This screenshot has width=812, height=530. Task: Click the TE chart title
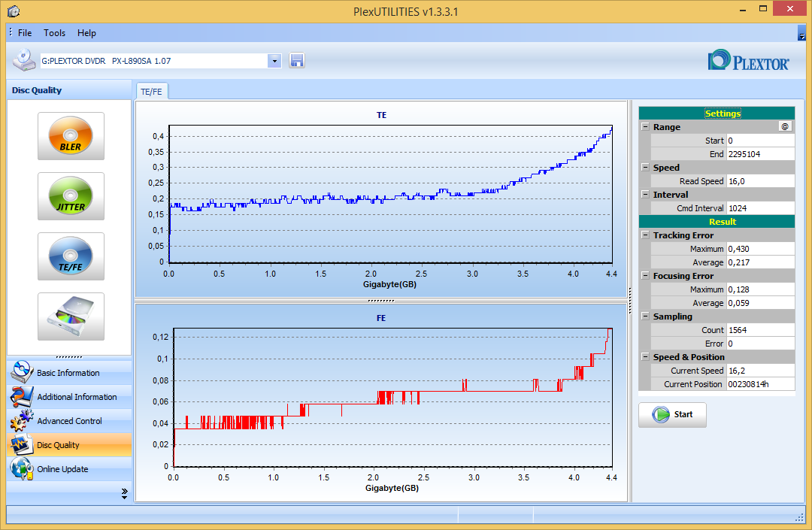(x=381, y=115)
